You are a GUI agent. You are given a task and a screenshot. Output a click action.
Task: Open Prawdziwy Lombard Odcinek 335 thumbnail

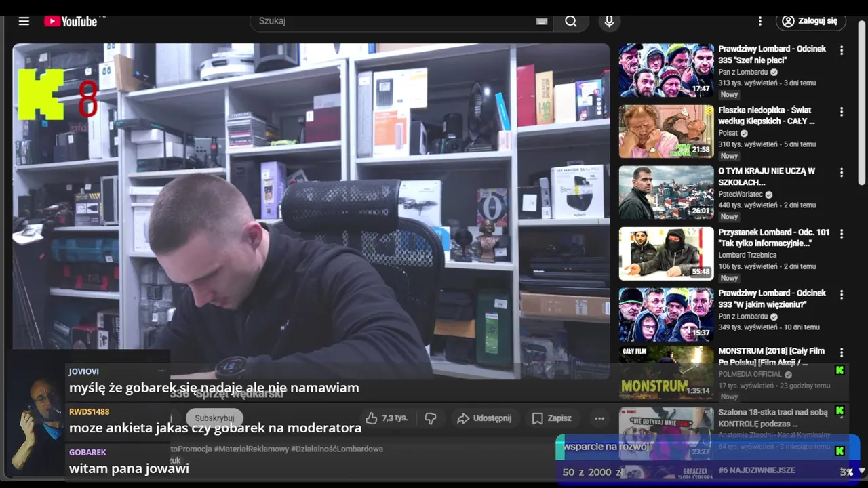tap(666, 70)
